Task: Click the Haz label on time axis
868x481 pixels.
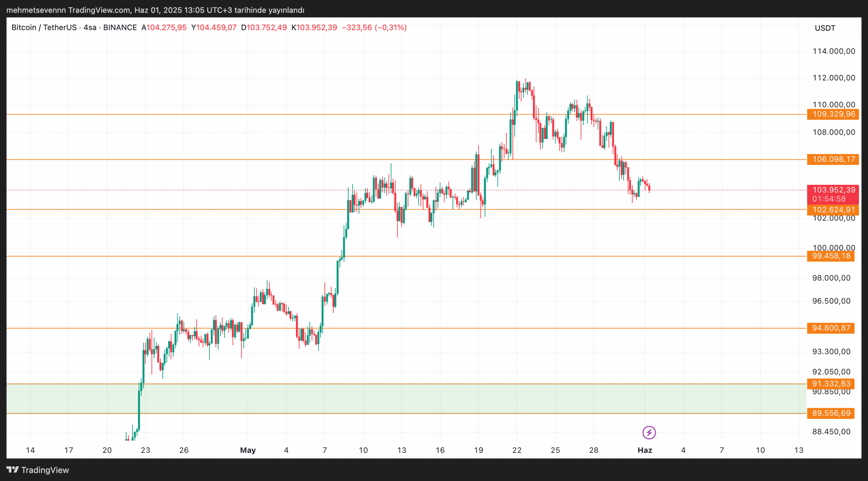Action: point(645,450)
